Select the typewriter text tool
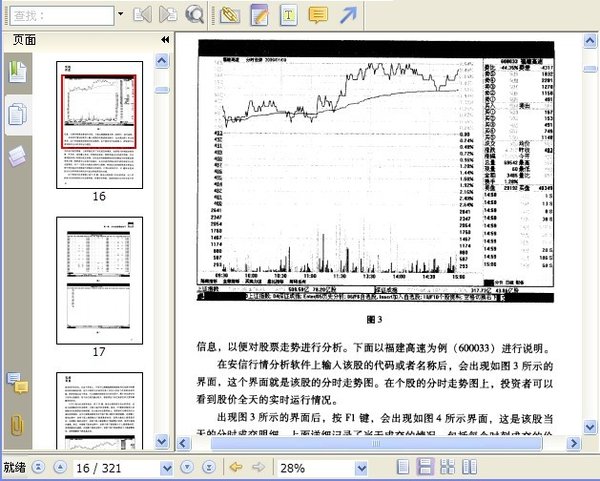Viewport: 600px width, 481px height. coord(289,15)
